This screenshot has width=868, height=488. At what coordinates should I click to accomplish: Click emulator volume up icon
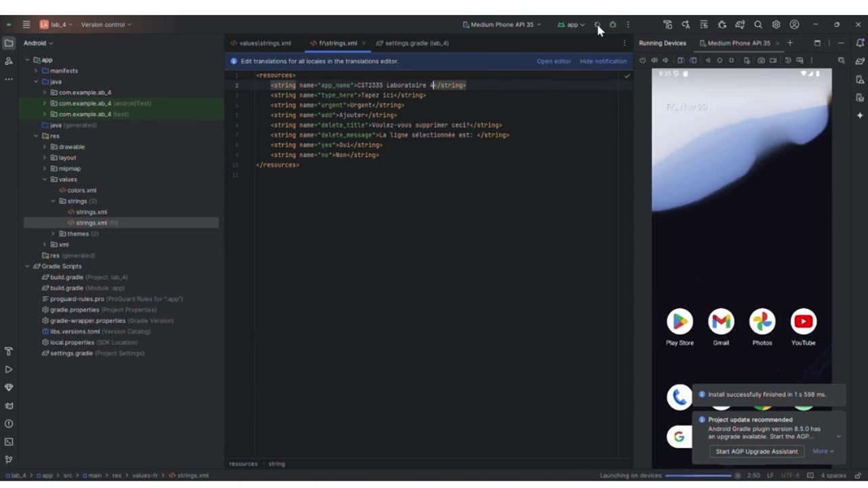point(654,60)
